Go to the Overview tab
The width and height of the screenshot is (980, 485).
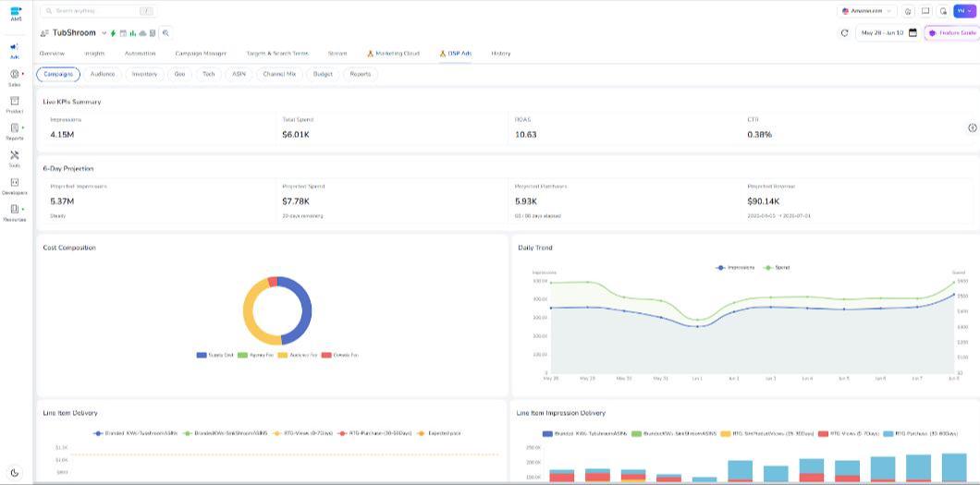52,54
